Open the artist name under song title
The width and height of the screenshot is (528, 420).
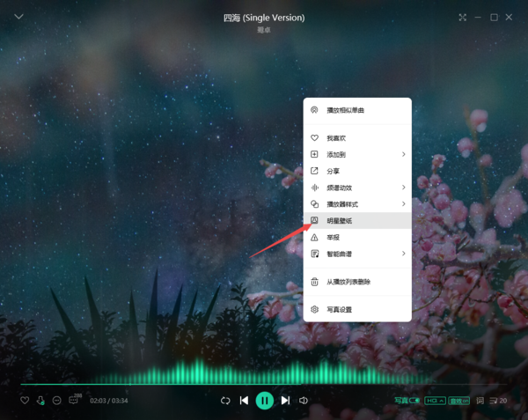coord(264,30)
